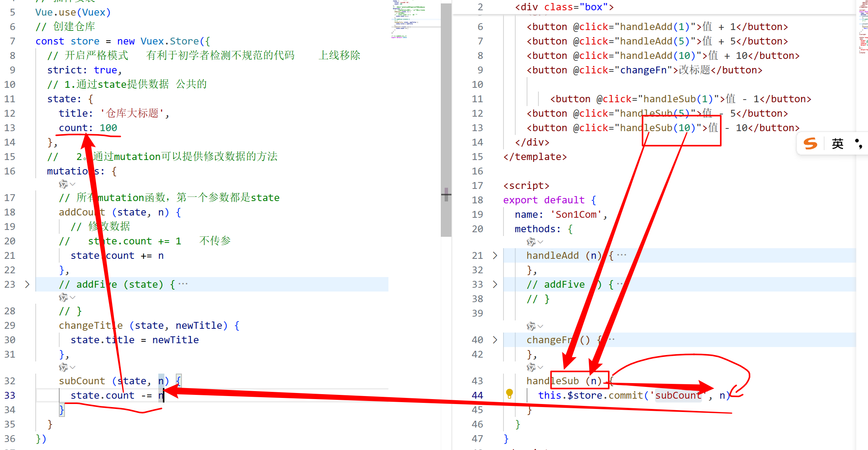Click the AI codelens icon above changeFn method
The image size is (868, 450).
[531, 326]
